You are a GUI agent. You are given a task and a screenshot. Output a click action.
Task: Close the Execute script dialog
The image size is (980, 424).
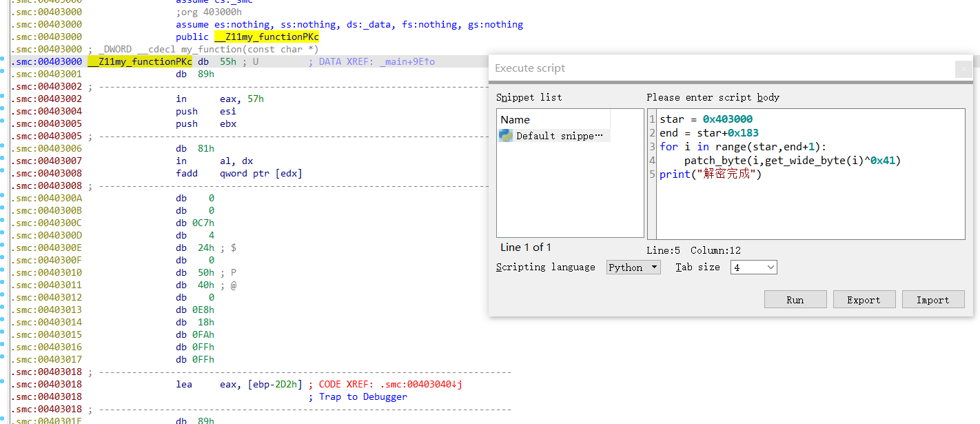[963, 68]
